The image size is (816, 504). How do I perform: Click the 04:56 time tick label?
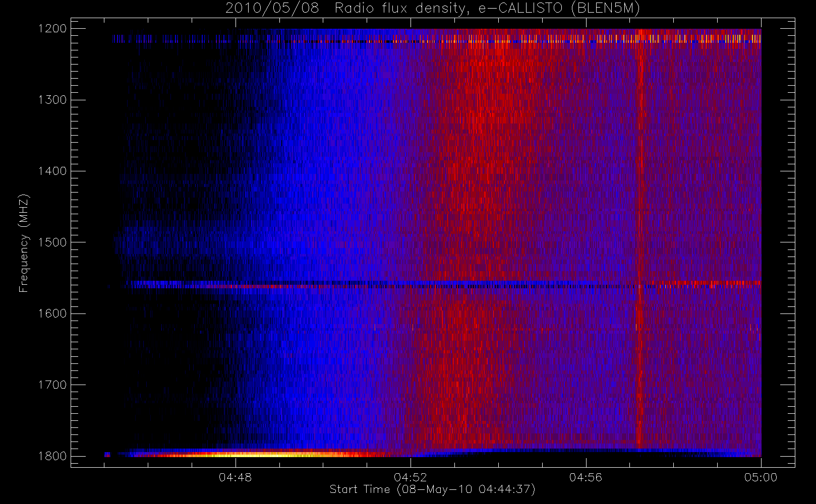[586, 477]
